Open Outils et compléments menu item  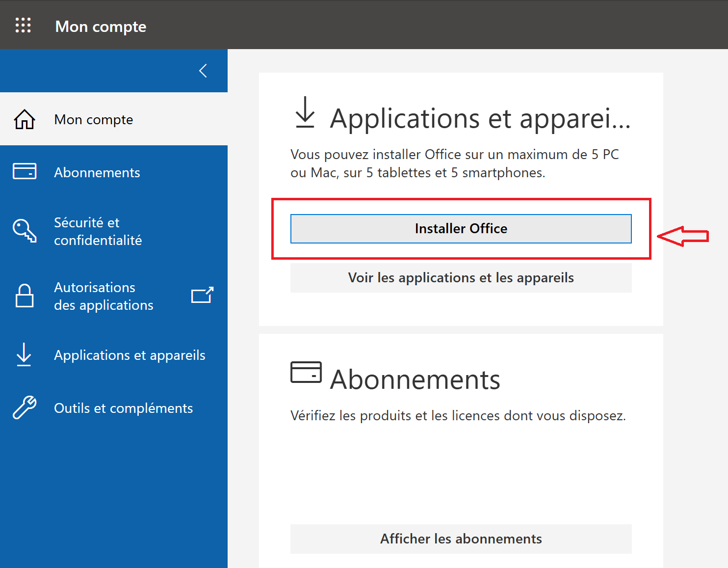(x=114, y=408)
